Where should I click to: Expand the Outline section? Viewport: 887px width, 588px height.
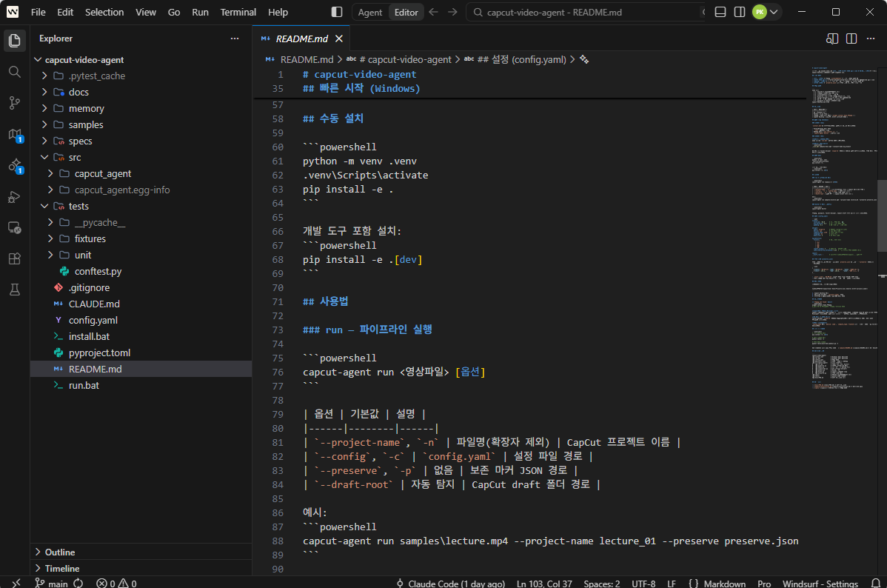141,552
